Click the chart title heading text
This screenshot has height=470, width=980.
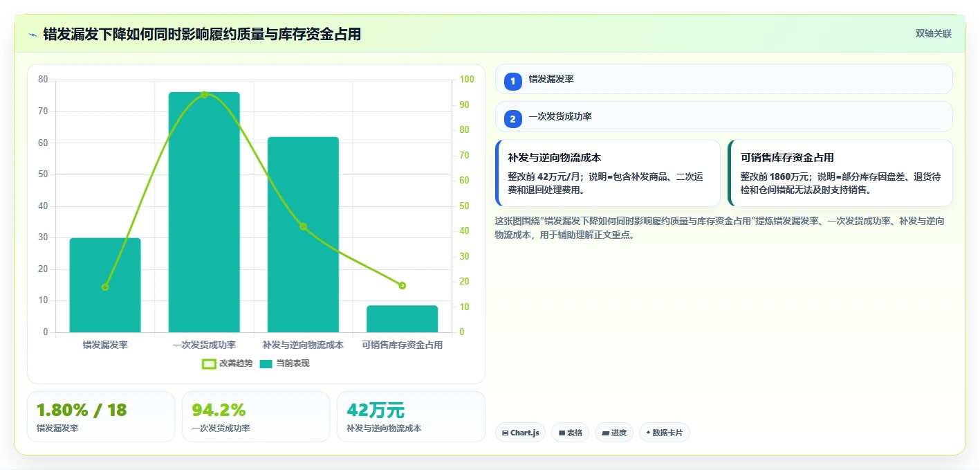(x=202, y=34)
